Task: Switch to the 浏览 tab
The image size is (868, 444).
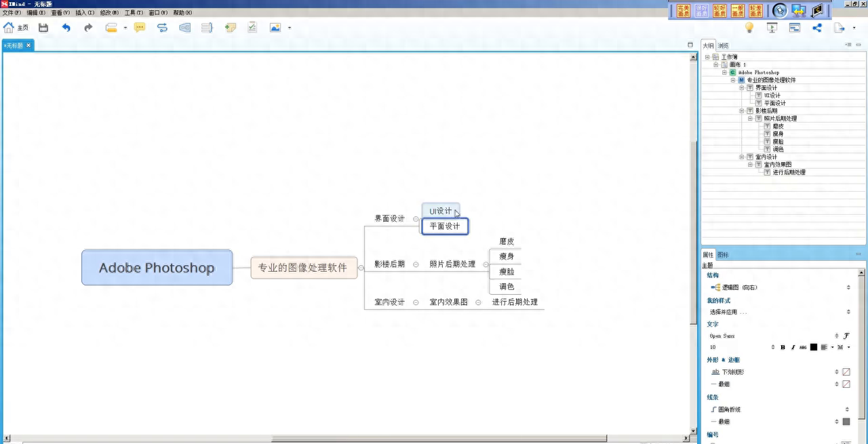Action: tap(724, 45)
